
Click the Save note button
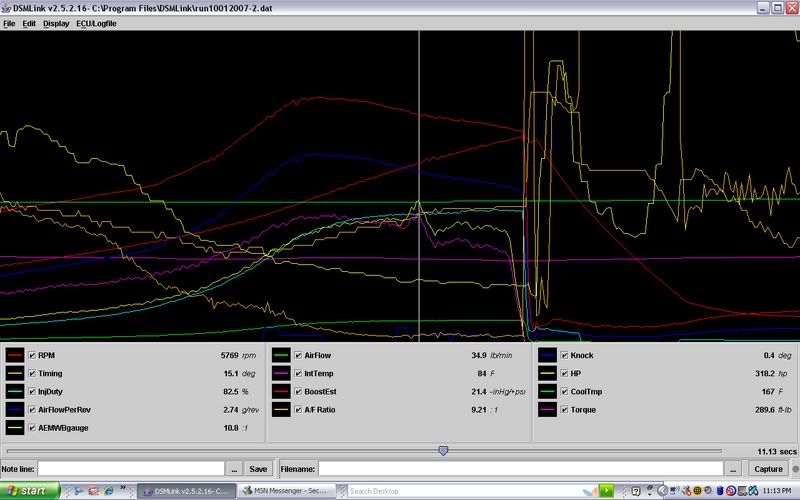click(x=258, y=468)
